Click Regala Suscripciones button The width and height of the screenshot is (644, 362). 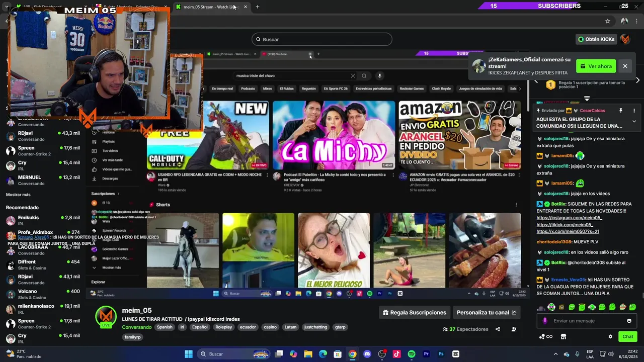tap(415, 312)
